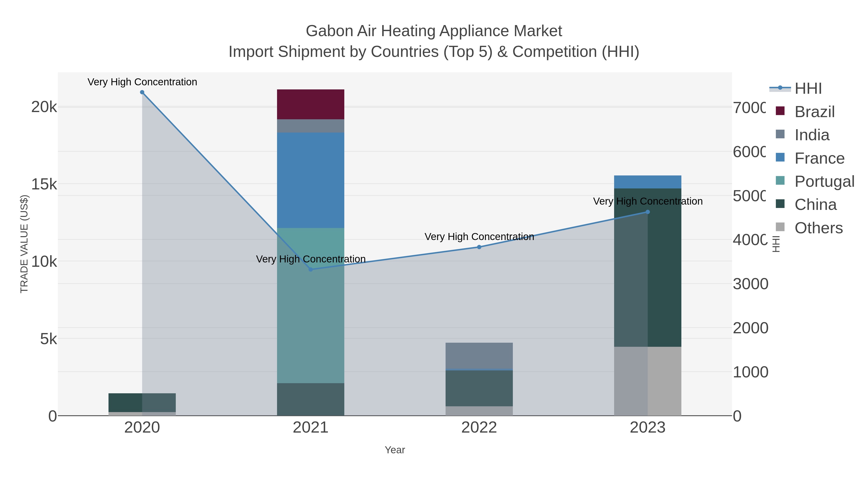
Task: Click the 2021 HHI data point marker
Action: pyautogui.click(x=311, y=269)
